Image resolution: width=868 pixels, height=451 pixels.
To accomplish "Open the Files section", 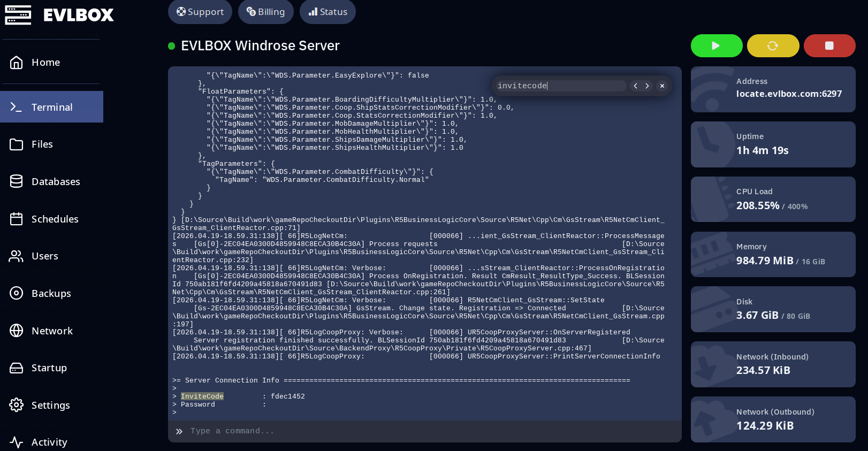I will (51, 144).
